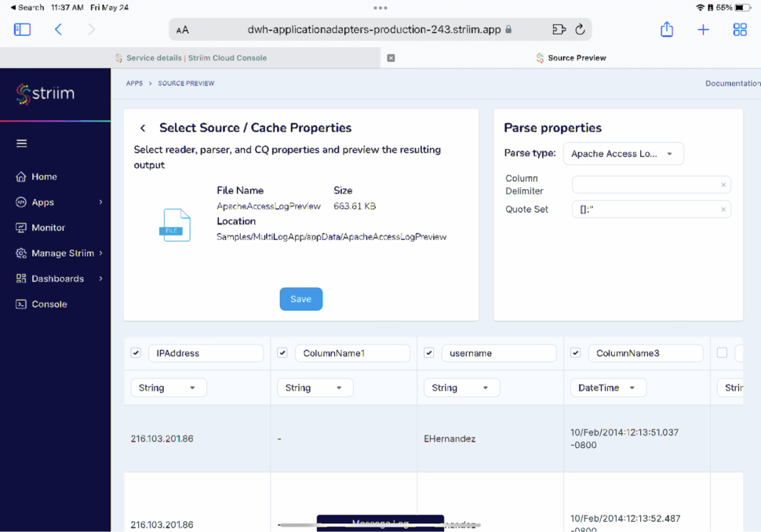This screenshot has width=761, height=532.
Task: Click the hamburger menu icon in sidebar
Action: tap(22, 144)
